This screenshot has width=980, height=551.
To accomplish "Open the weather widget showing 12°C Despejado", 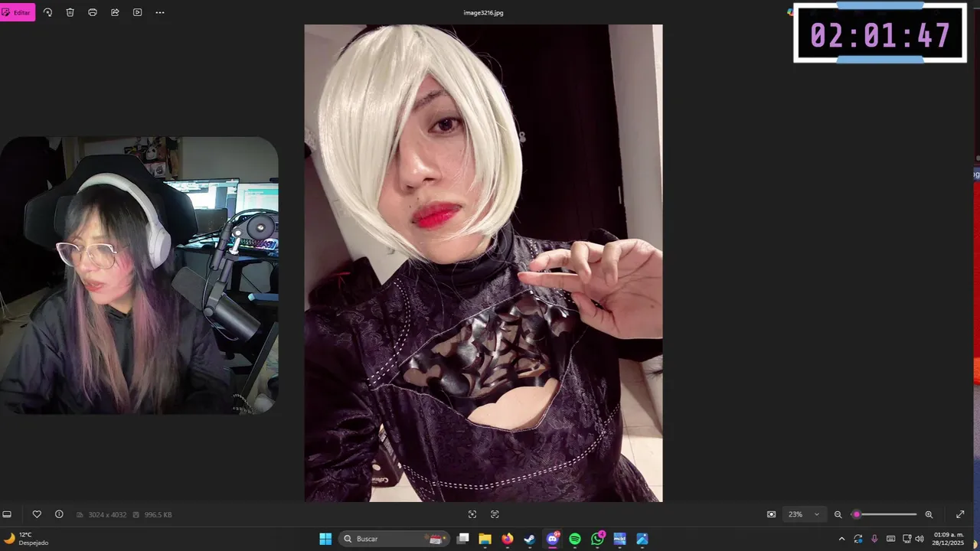I will click(27, 539).
